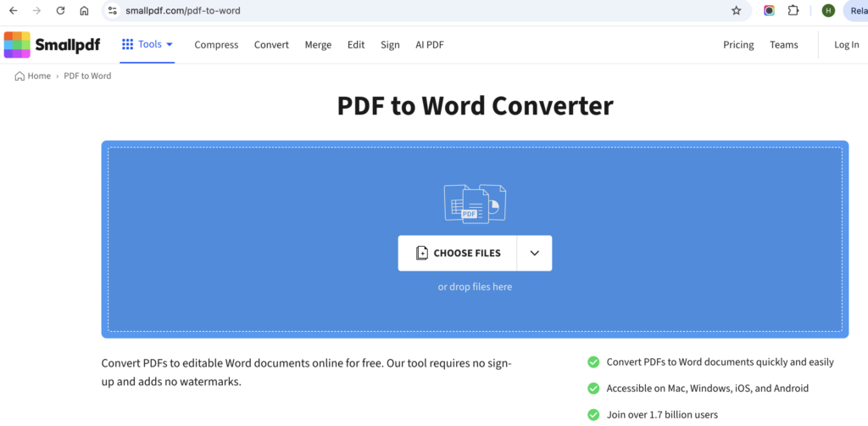Open the Pricing link
This screenshot has width=868, height=426.
click(738, 45)
